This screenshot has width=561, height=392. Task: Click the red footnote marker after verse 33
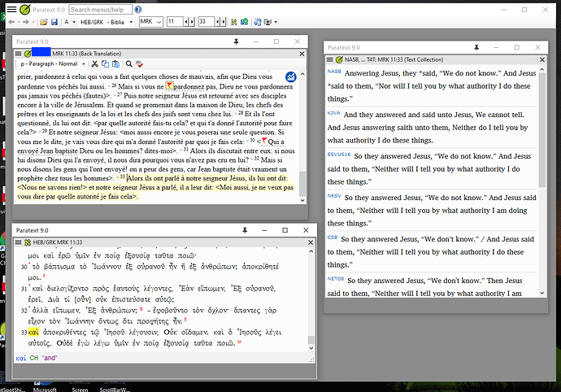239,342
